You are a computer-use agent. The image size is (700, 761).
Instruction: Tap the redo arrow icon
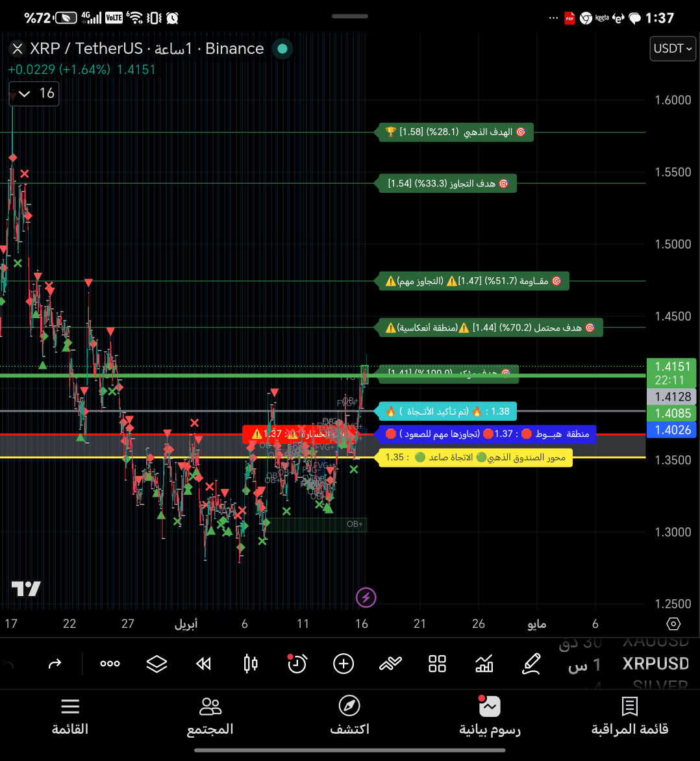point(55,664)
